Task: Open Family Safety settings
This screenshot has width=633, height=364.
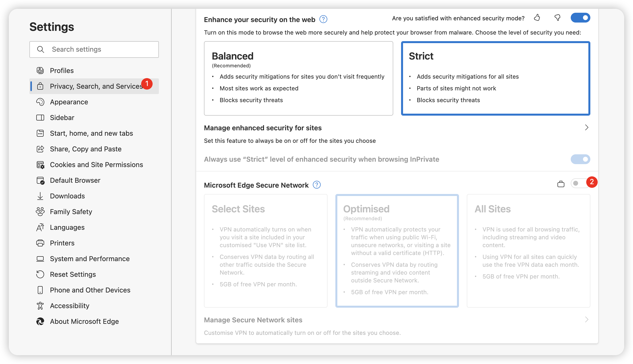Action: tap(94, 212)
